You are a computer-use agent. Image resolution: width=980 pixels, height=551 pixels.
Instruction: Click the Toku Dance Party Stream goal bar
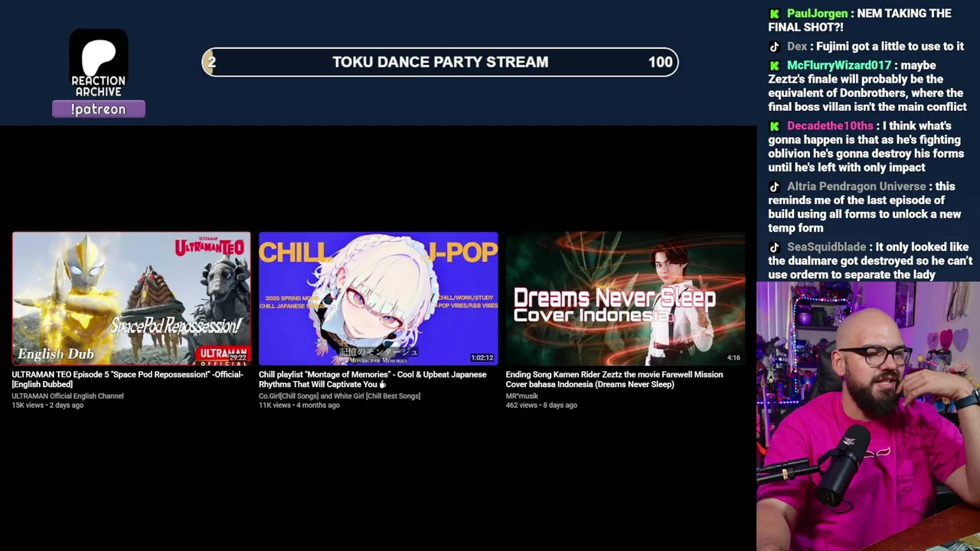click(440, 62)
